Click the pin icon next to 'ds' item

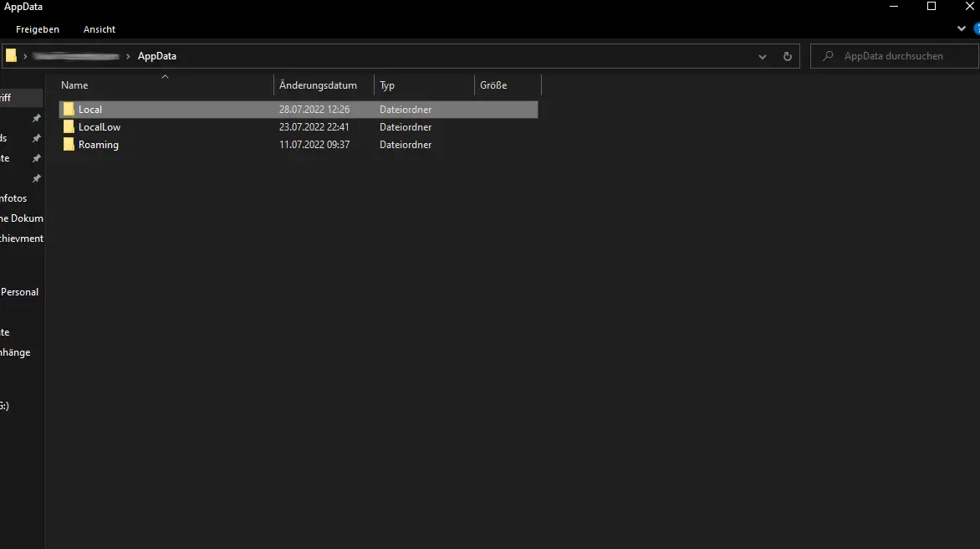tap(36, 138)
